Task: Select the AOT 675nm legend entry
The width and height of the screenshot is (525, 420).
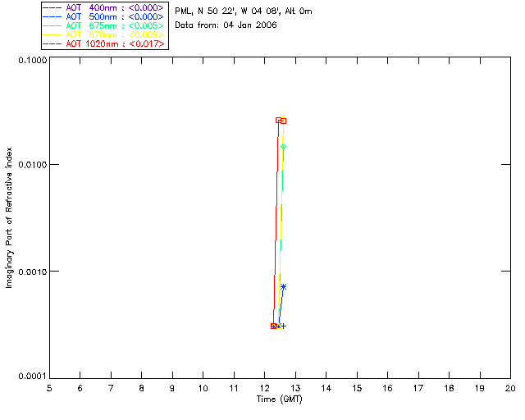Action: (103, 25)
